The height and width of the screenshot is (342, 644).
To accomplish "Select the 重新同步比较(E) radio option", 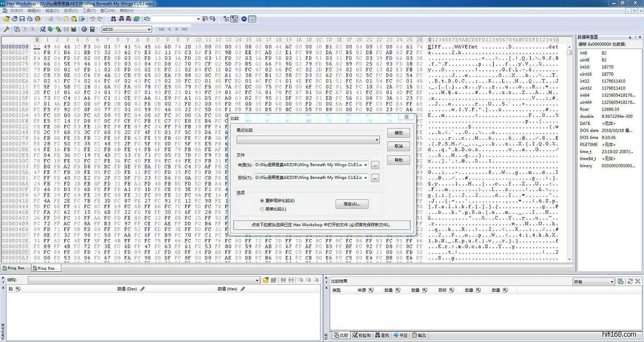I will tap(262, 200).
